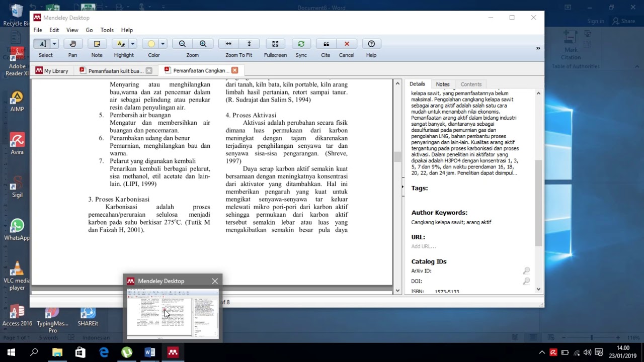
Task: Zoom in with the plus magnifier
Action: 203,44
